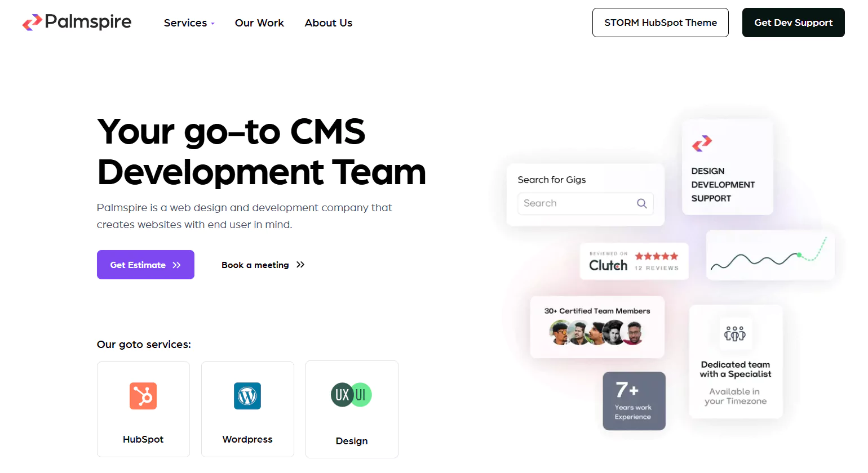Open the STORM HubSpot Theme button
Image resolution: width=868 pixels, height=473 pixels.
point(660,23)
